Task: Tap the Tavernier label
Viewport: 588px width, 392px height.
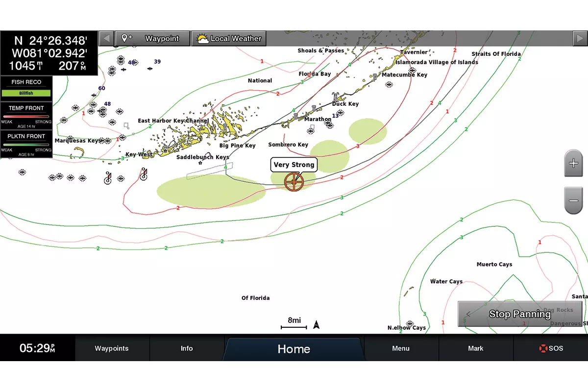Action: (414, 52)
